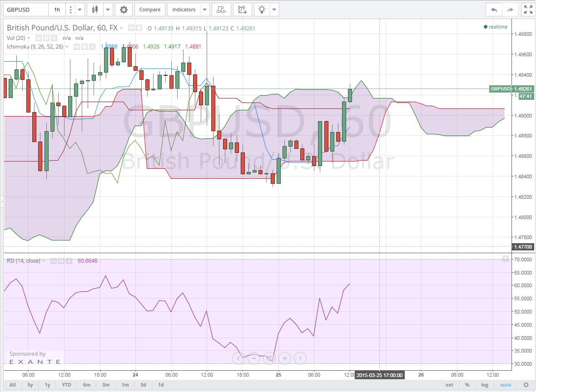This screenshot has height=392, width=571.
Task: Create a new alert with alarm icon
Action: [x=243, y=10]
